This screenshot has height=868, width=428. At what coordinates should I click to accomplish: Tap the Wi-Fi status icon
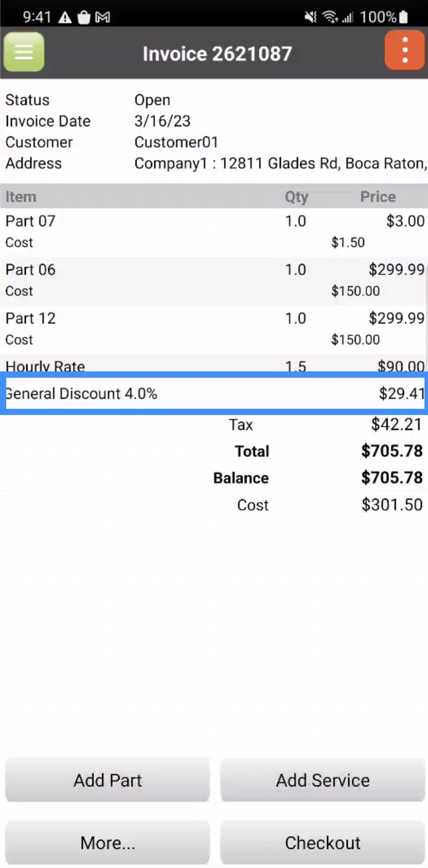(330, 17)
